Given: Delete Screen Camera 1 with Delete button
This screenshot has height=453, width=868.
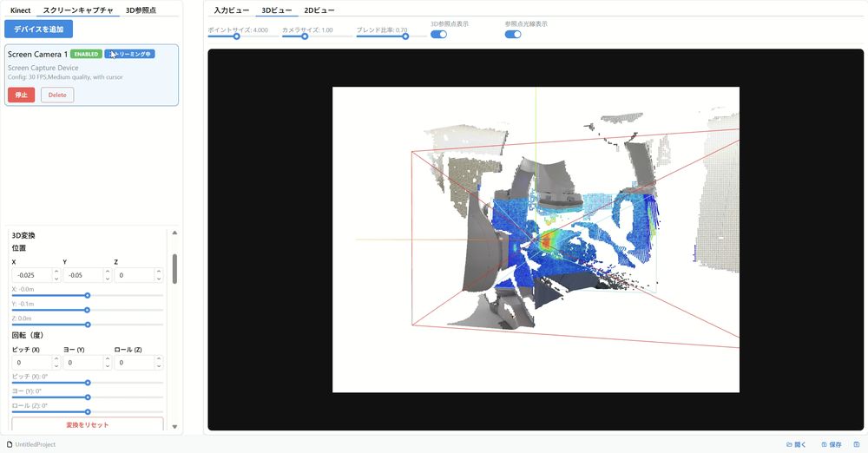Looking at the screenshot, I should pos(57,95).
